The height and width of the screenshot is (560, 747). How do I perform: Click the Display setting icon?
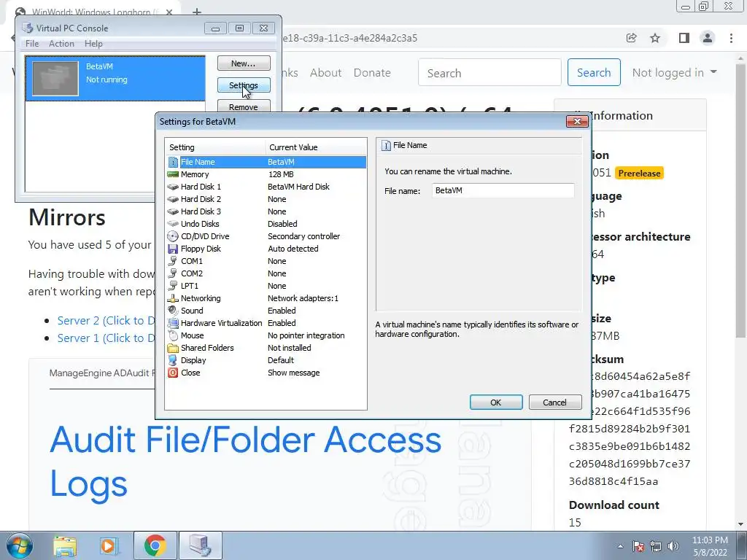click(x=173, y=360)
